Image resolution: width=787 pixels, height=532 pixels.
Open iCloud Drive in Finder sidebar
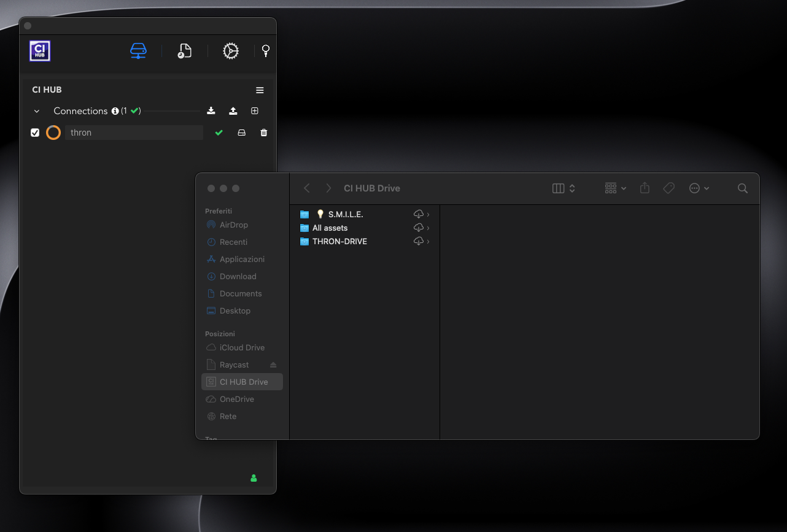242,347
